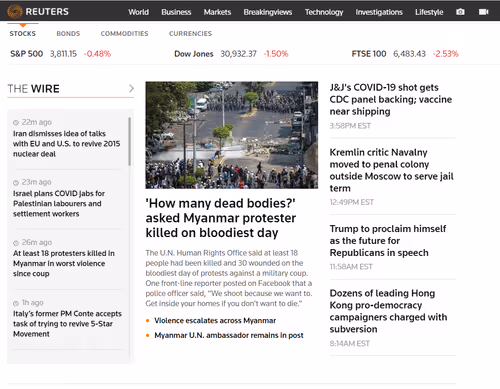Open J&J's COVID-19 shot headline

click(x=391, y=99)
